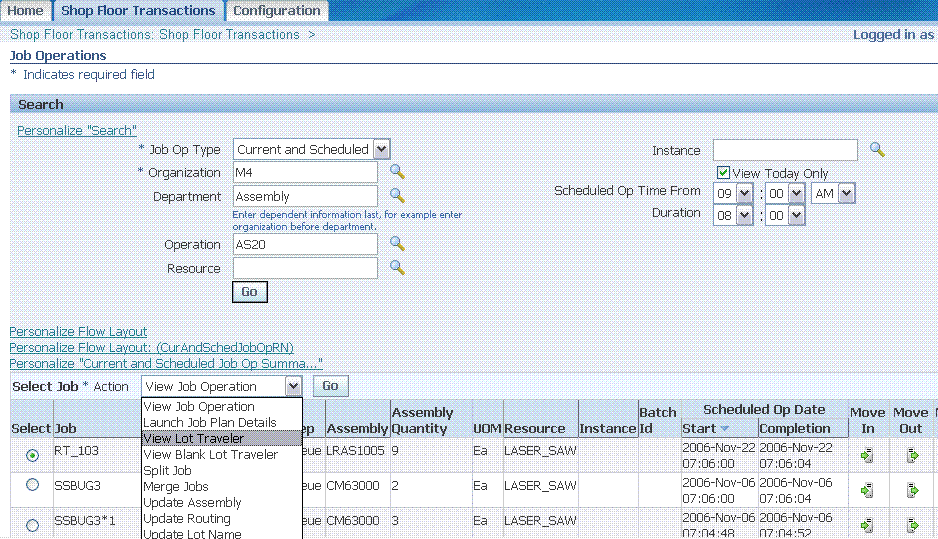Select RT_103 job radio button
938x539 pixels.
click(32, 455)
